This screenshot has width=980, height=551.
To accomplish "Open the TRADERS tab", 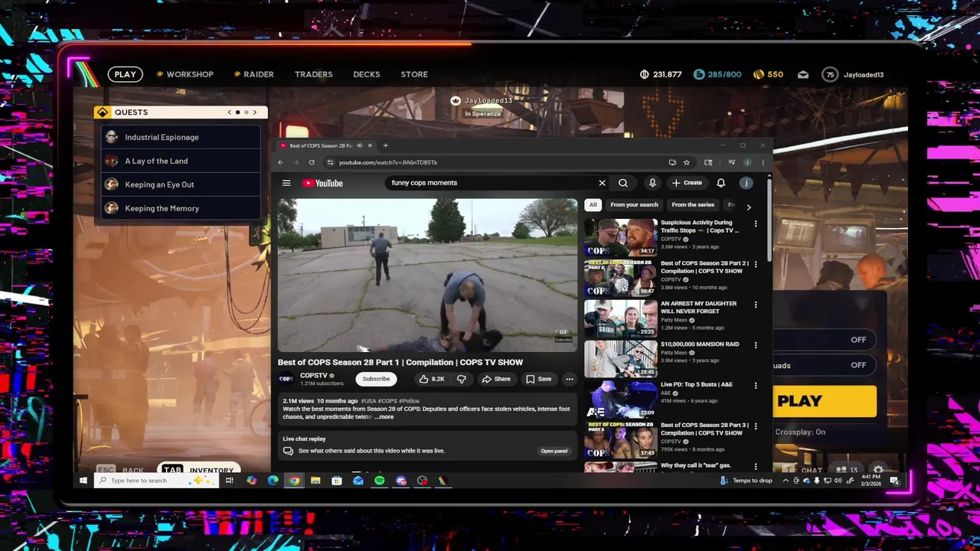I will [313, 74].
